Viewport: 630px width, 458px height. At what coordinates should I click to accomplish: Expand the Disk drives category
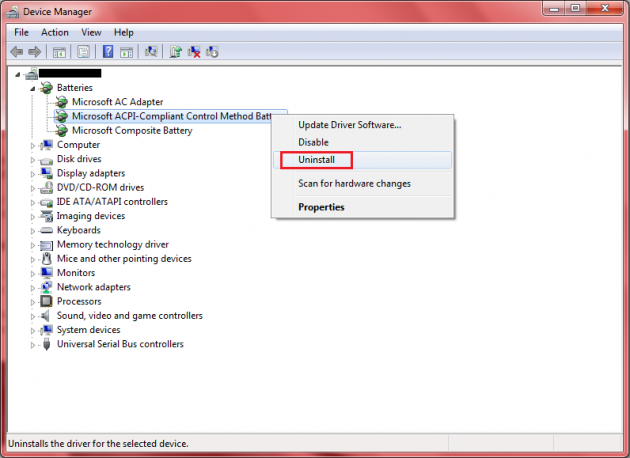pyautogui.click(x=33, y=159)
